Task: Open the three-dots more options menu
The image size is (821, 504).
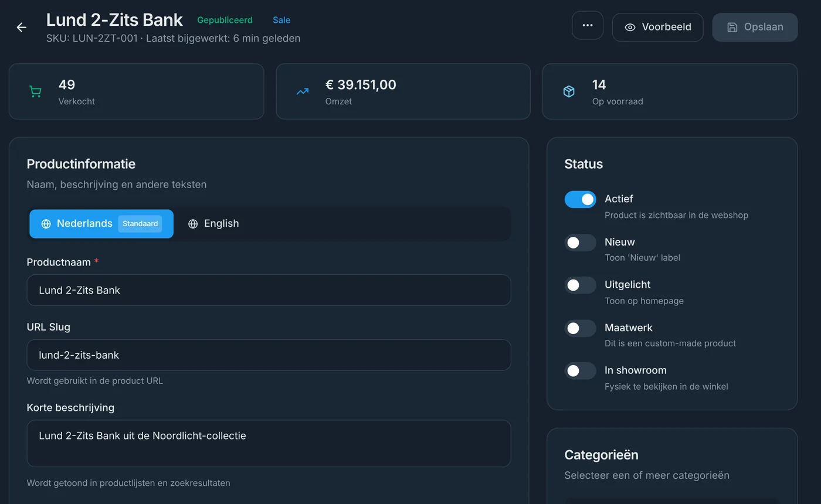Action: click(x=588, y=26)
